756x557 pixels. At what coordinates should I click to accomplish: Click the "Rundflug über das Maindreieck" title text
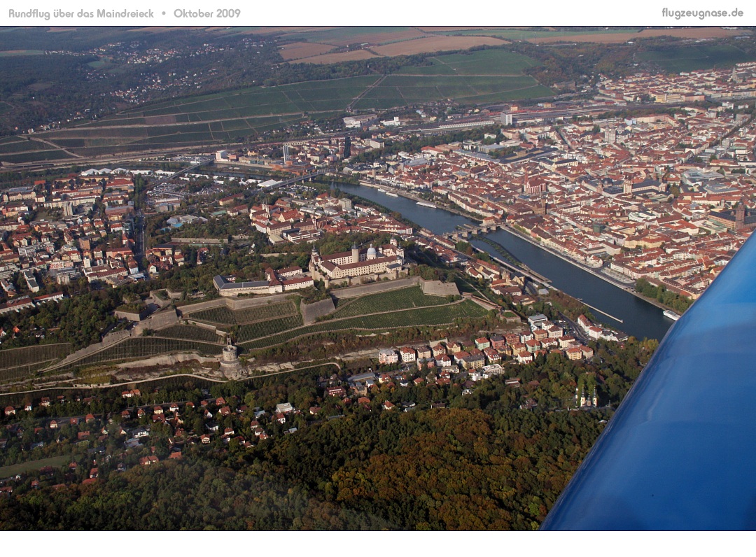pyautogui.click(x=80, y=13)
